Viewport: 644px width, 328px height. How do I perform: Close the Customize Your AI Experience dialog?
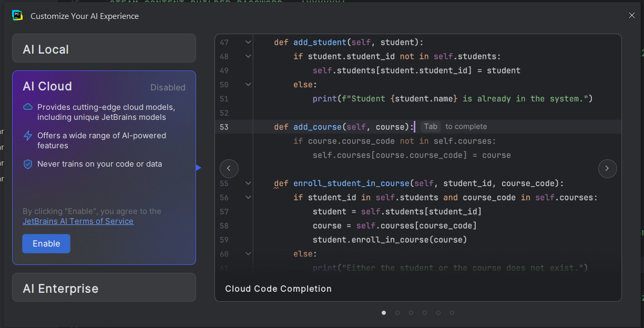click(632, 16)
